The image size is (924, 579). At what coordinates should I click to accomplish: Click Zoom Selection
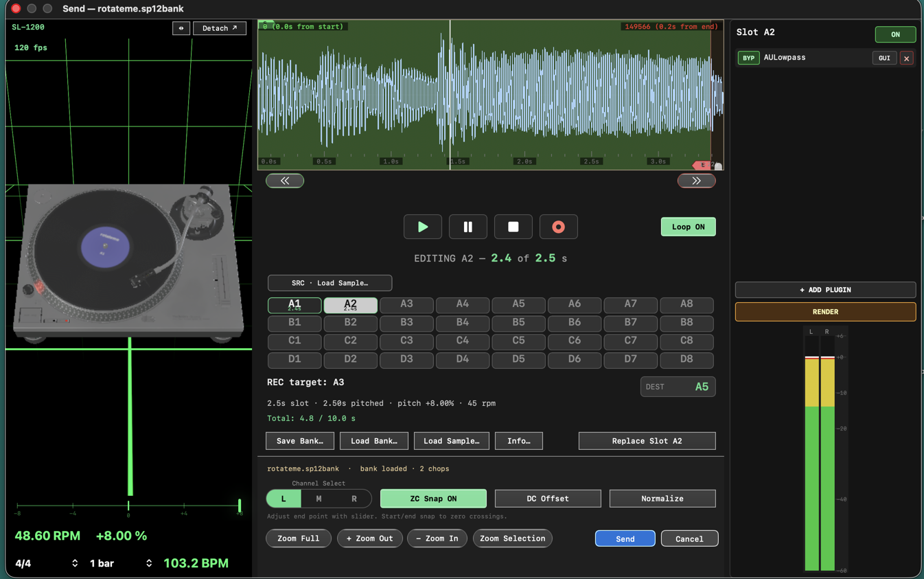[513, 538]
